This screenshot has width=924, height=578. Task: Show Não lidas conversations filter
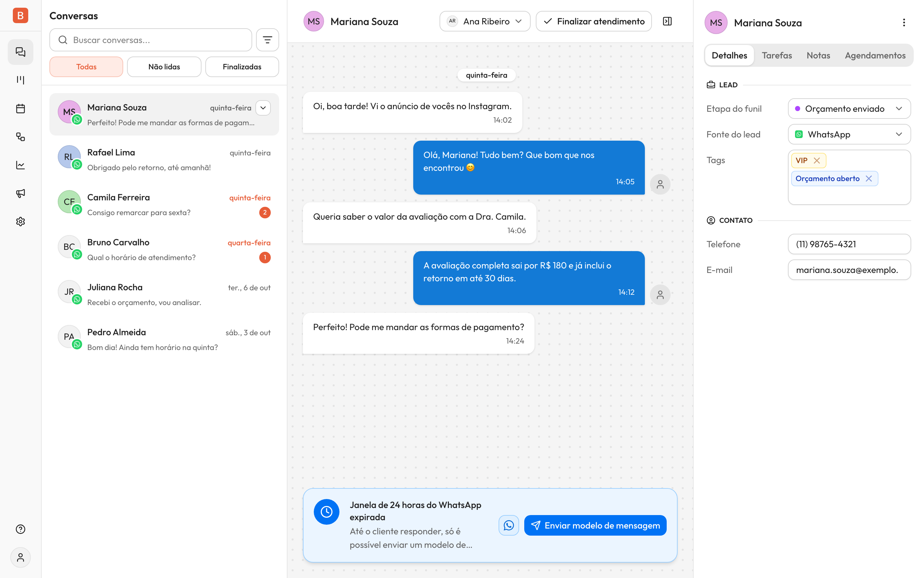point(164,67)
